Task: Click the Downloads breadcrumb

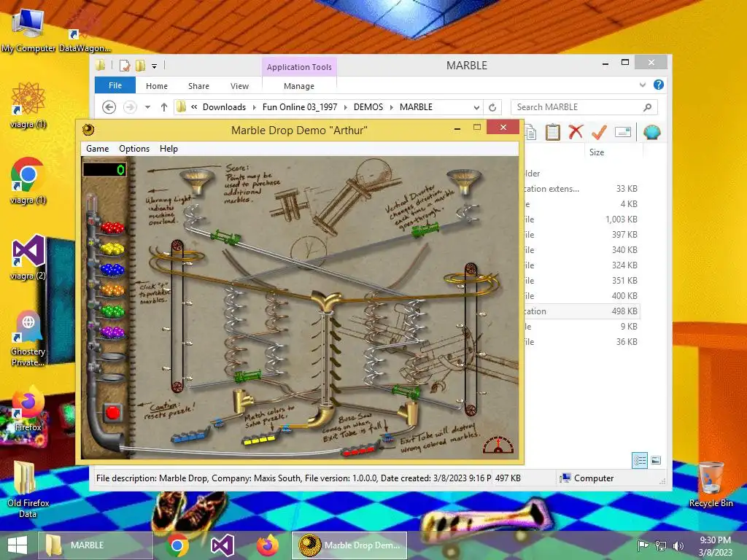Action: click(224, 107)
